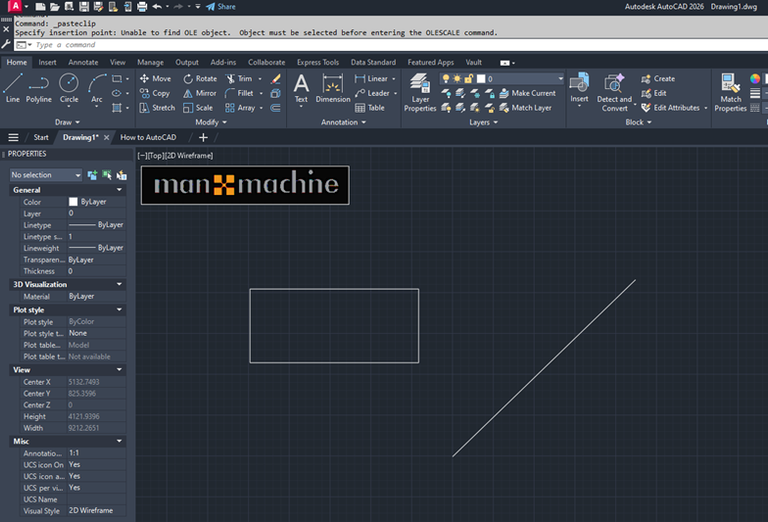Click Edit Attributes button

coord(671,108)
